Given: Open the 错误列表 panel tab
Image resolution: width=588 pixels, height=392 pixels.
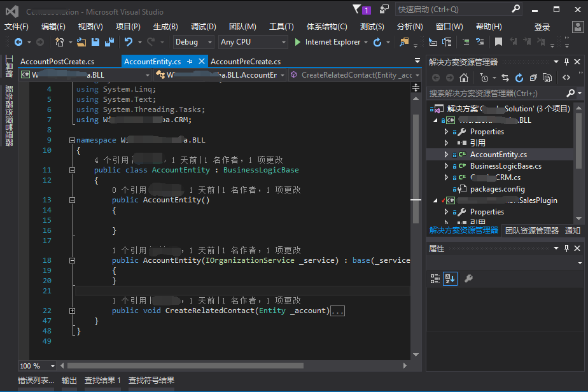Looking at the screenshot, I should click(36, 381).
